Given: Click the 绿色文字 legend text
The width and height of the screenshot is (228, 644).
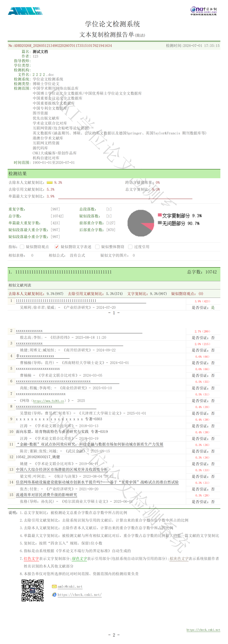Looking at the screenshot, I should point(79,558).
